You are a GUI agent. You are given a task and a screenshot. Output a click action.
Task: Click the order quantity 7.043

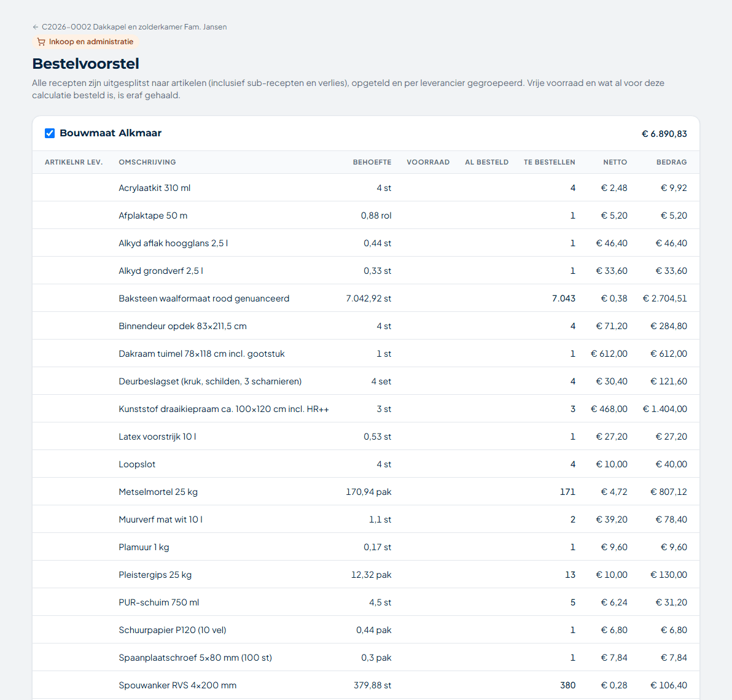click(x=564, y=298)
